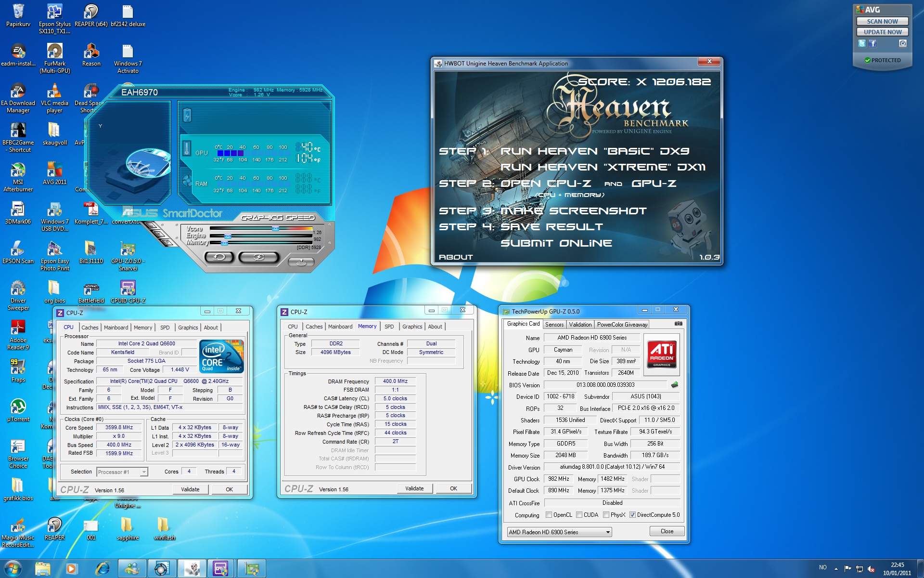This screenshot has width=924, height=578.
Task: Open the sapphire folder on the desktop
Action: [128, 528]
